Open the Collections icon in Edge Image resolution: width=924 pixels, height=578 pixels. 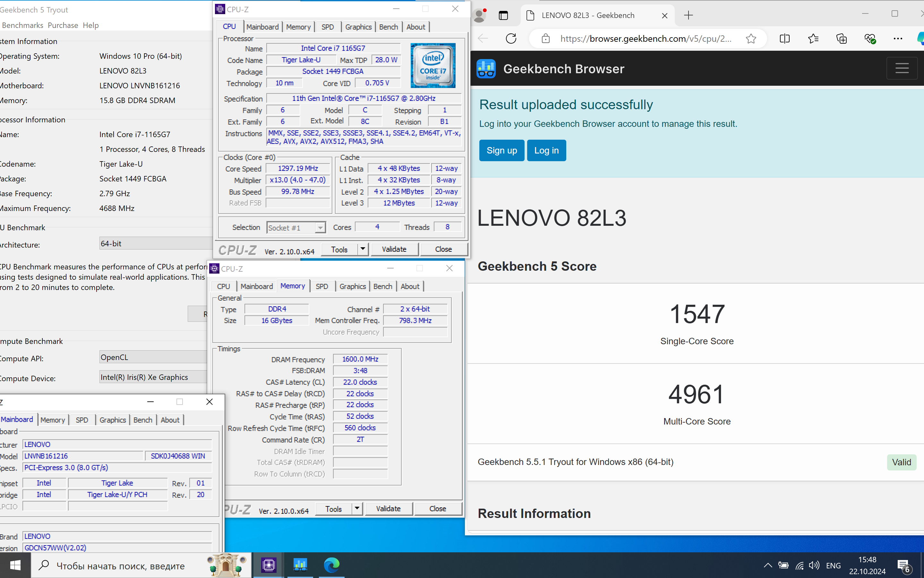[x=842, y=39]
